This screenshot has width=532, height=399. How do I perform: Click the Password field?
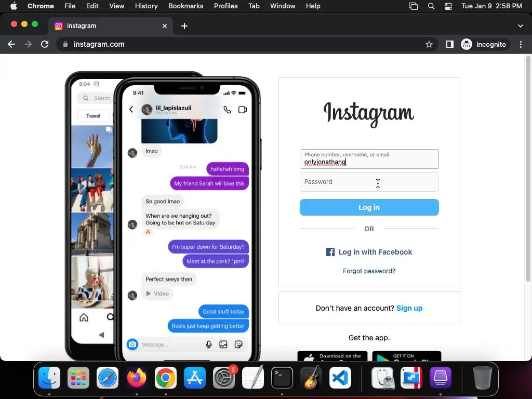pyautogui.click(x=369, y=182)
